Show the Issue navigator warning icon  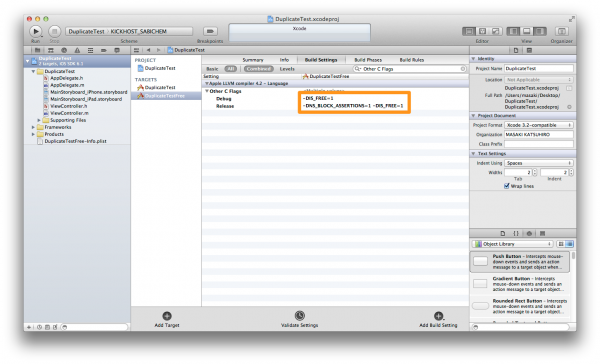[77, 50]
